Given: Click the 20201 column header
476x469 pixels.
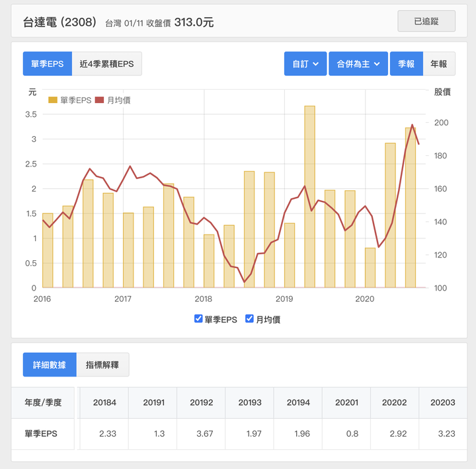Looking at the screenshot, I should pyautogui.click(x=346, y=402).
